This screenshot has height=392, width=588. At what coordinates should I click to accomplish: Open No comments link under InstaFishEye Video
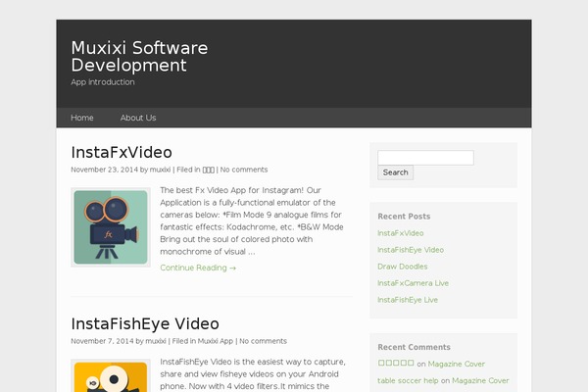pyautogui.click(x=263, y=341)
